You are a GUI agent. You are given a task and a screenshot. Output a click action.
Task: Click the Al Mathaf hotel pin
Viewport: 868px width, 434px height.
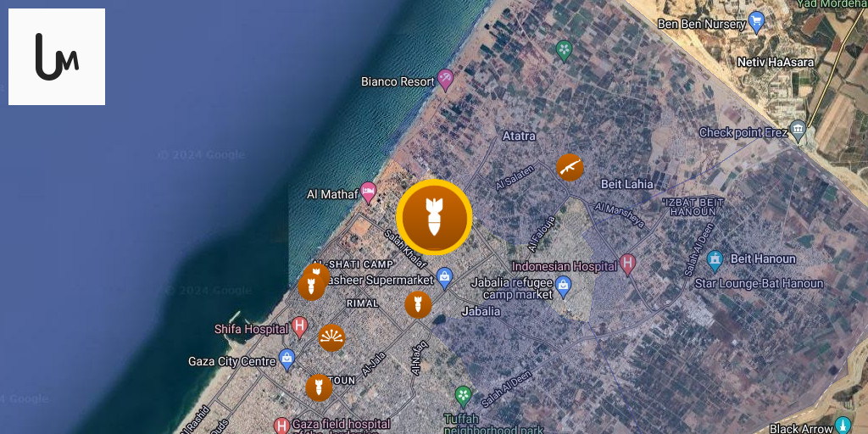click(x=368, y=193)
